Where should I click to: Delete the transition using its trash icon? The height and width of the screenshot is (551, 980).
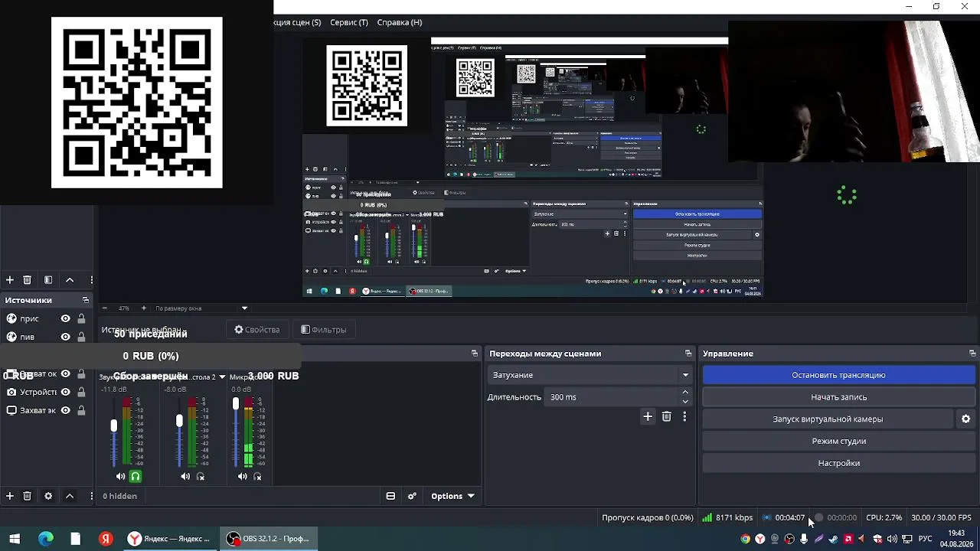click(667, 416)
